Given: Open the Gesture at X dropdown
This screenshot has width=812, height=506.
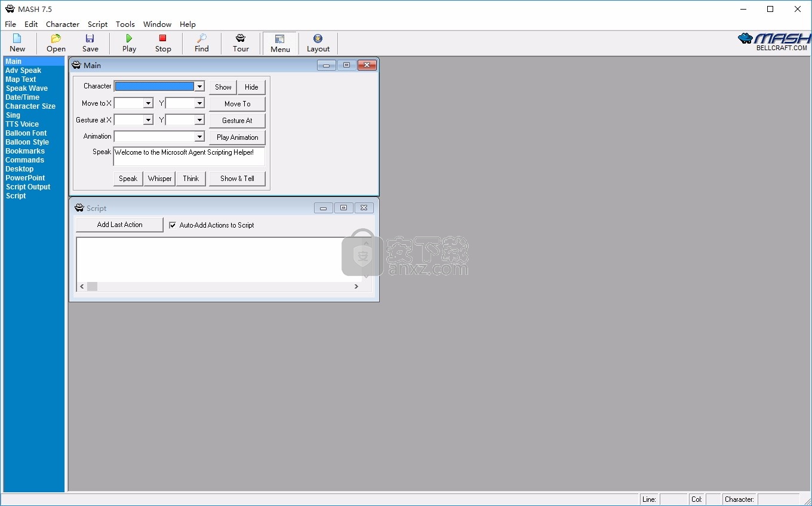Looking at the screenshot, I should 148,120.
